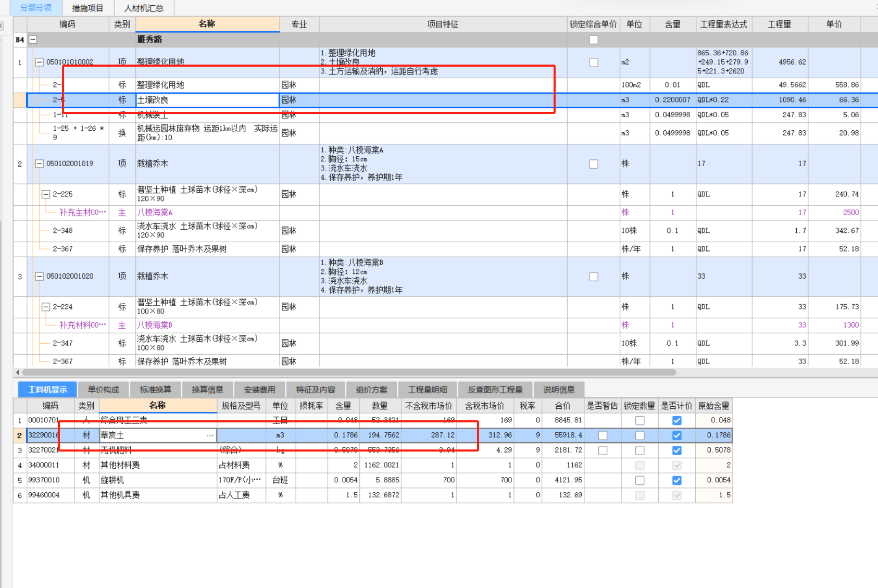
Task: Open the ellipsis button in 草炭土 name cell
Action: pyautogui.click(x=210, y=435)
